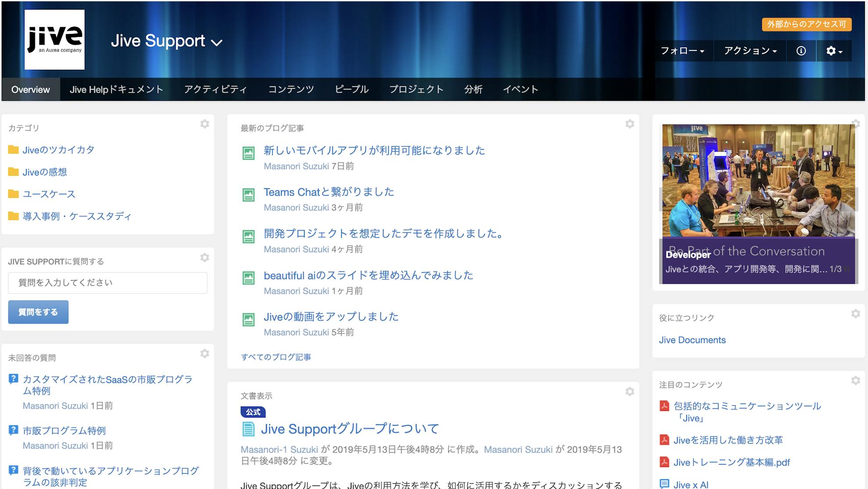Image resolution: width=868 pixels, height=489 pixels.
Task: Open gear icon of 未回答の質問 widget
Action: click(205, 353)
